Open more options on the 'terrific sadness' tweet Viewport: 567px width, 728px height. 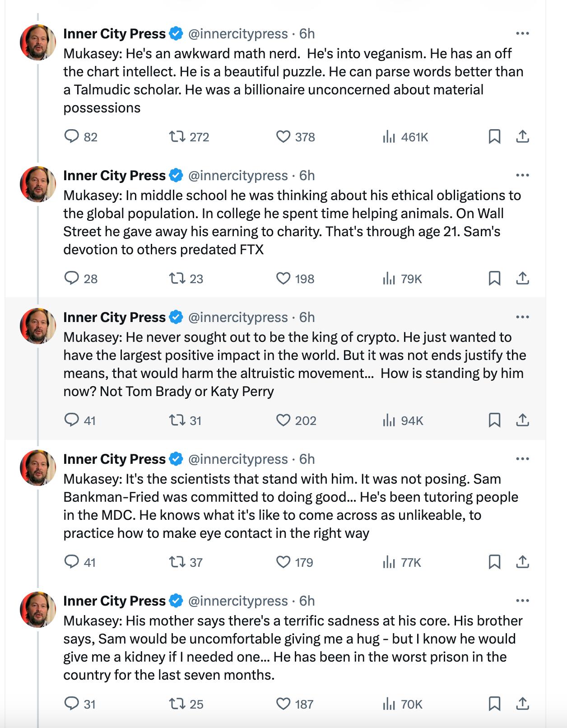(x=522, y=601)
